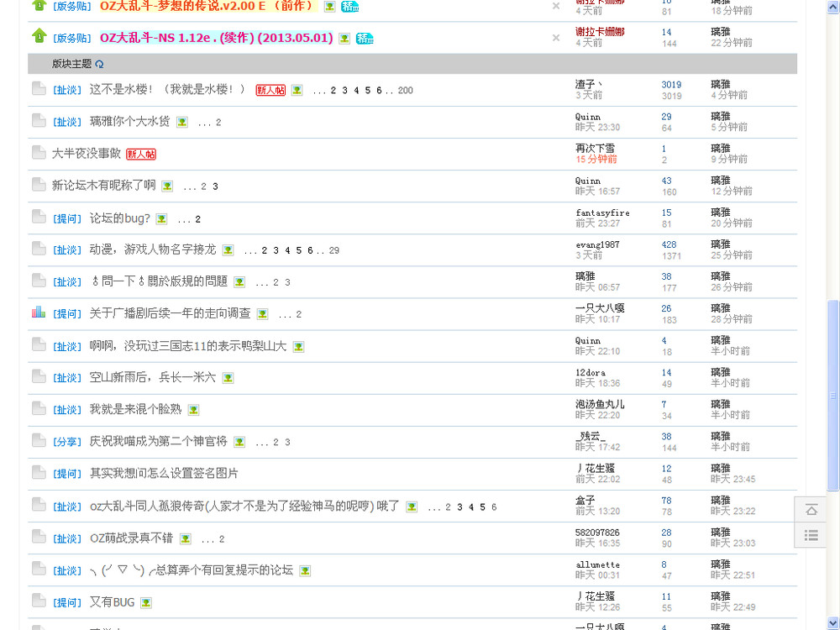Viewport: 840px width, 630px height.
Task: Filter by [扯淡] tag on 这不是水楼 row
Action: tap(67, 90)
